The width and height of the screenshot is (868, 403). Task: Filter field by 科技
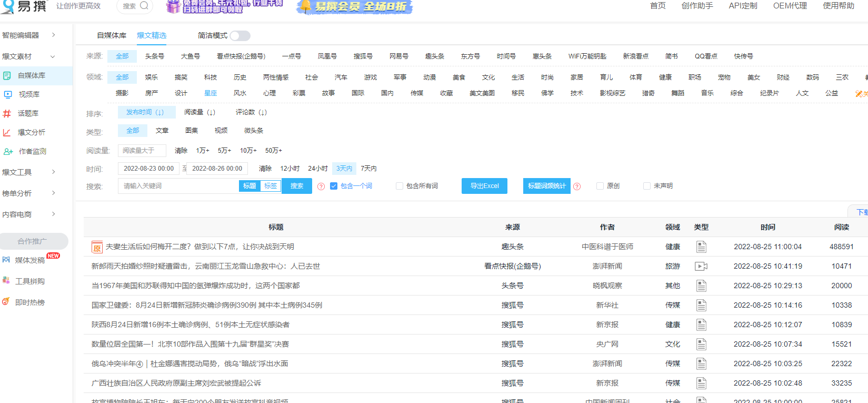point(211,77)
